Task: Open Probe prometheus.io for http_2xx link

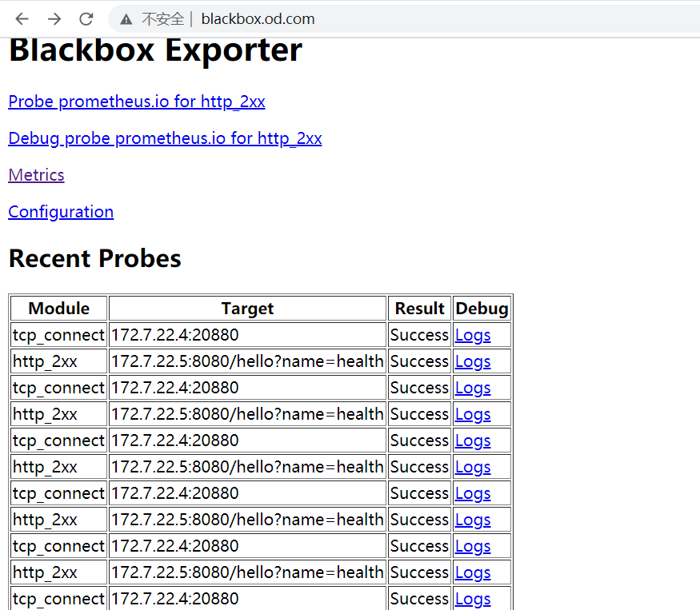Action: click(137, 102)
